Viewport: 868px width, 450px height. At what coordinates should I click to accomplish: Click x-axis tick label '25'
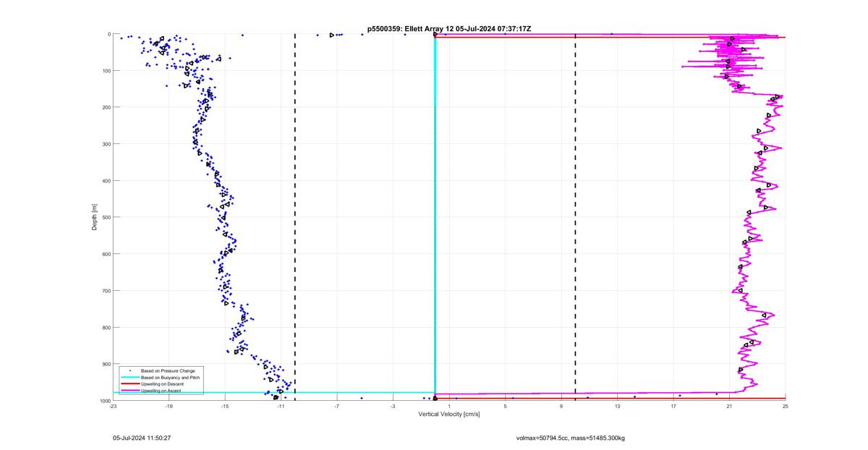[785, 407]
